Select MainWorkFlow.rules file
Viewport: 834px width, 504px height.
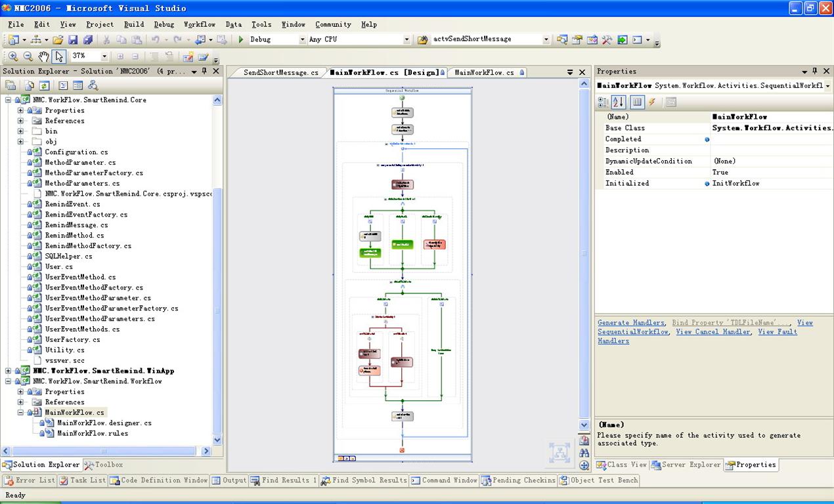[93, 433]
